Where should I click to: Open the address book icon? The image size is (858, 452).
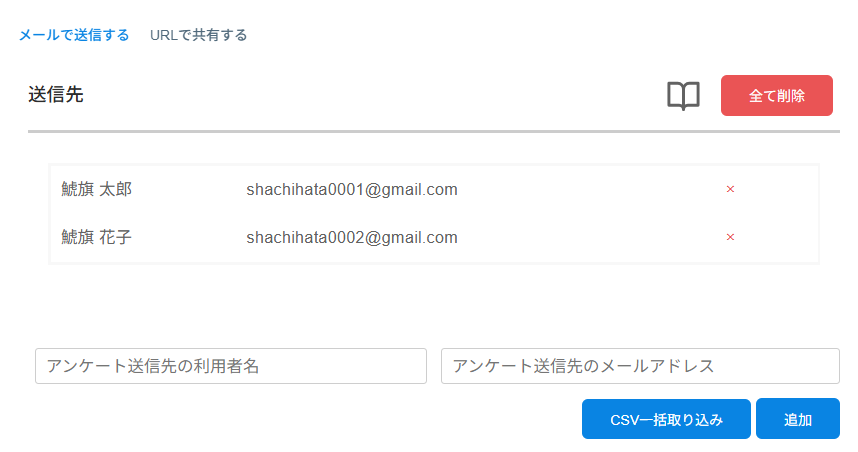click(x=683, y=96)
